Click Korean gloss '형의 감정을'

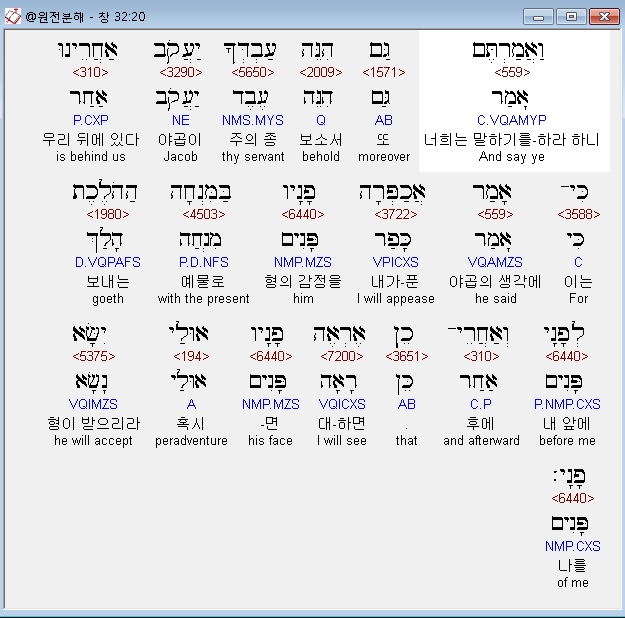[303, 282]
